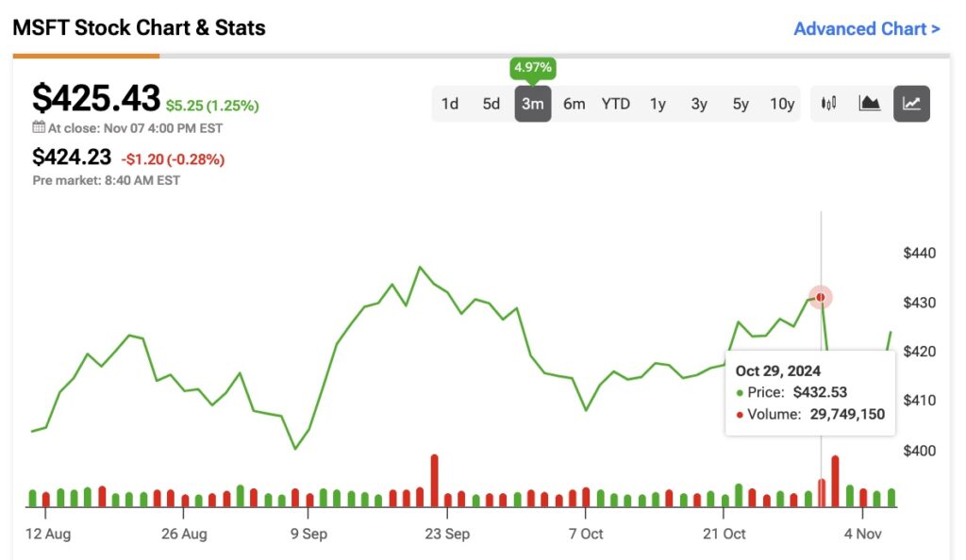Open the Advanced Chart link
The image size is (966, 560).
[866, 28]
